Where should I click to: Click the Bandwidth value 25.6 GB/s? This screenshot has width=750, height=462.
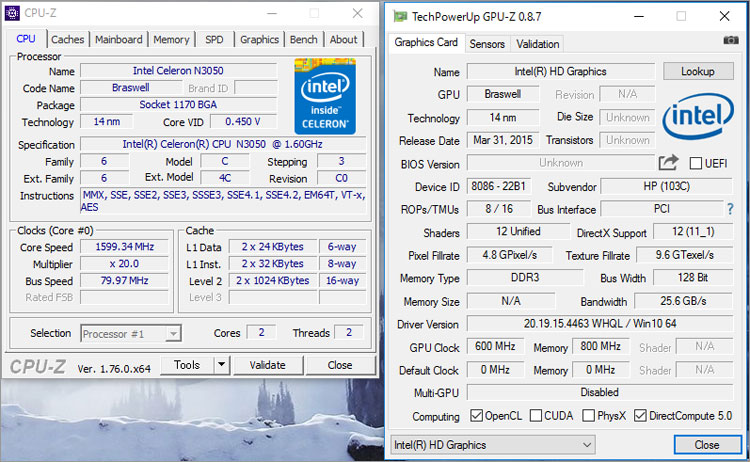point(684,301)
